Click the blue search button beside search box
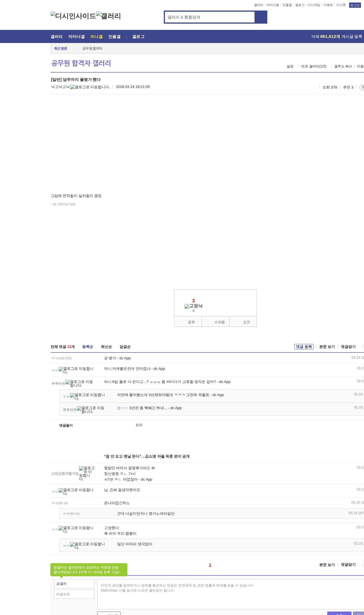Image resolution: width=364 pixels, height=615 pixels. pyautogui.click(x=261, y=17)
